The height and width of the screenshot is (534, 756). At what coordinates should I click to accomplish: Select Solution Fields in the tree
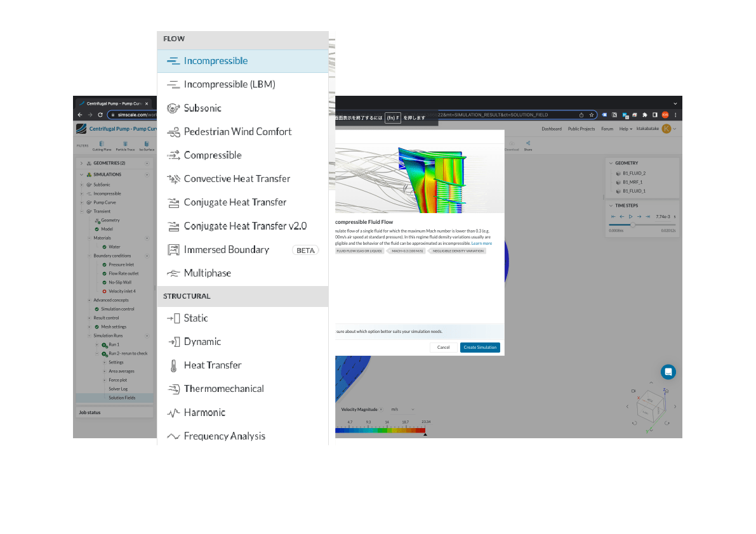tap(121, 398)
